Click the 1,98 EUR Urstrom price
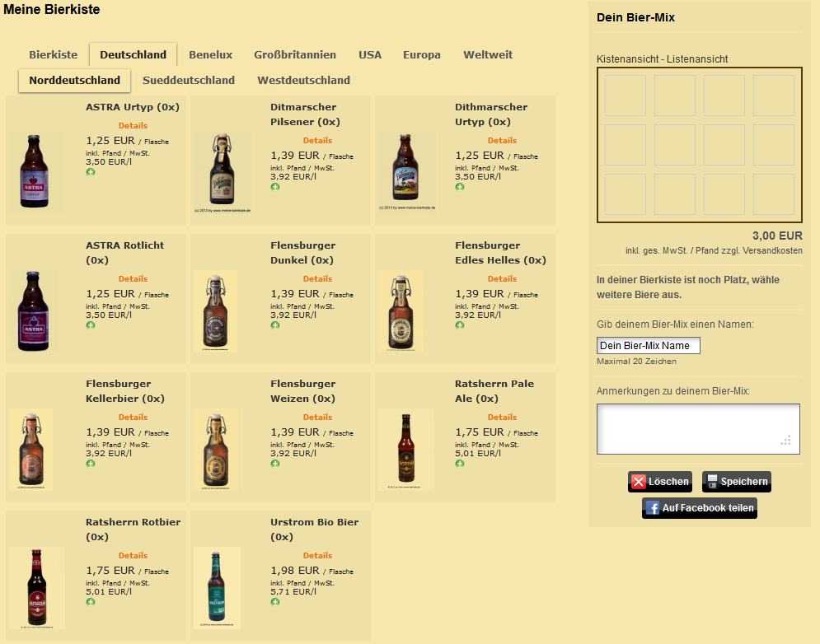 pos(295,571)
